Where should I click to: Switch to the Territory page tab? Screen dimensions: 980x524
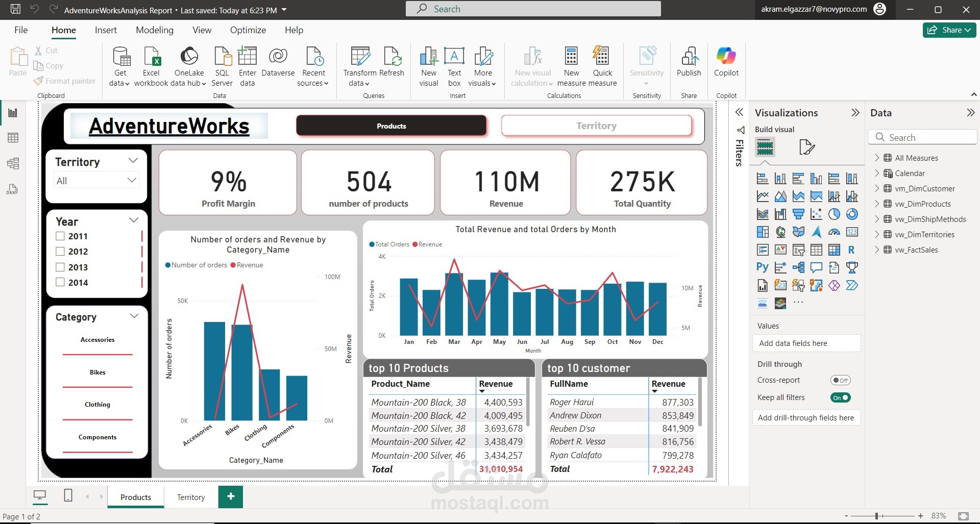[x=191, y=497]
